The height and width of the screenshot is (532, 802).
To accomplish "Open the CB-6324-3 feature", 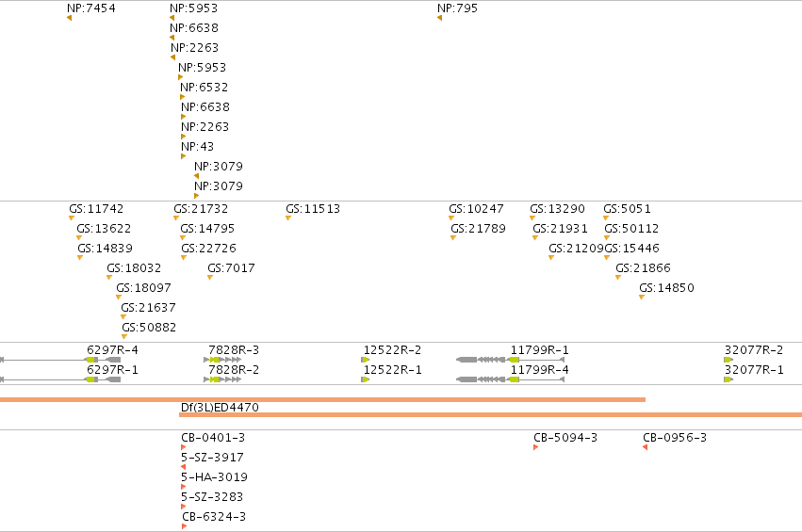I will pyautogui.click(x=184, y=526).
